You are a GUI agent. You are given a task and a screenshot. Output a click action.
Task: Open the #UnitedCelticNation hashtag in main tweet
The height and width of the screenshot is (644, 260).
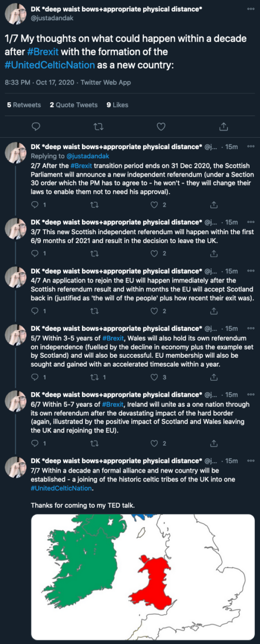[50, 65]
